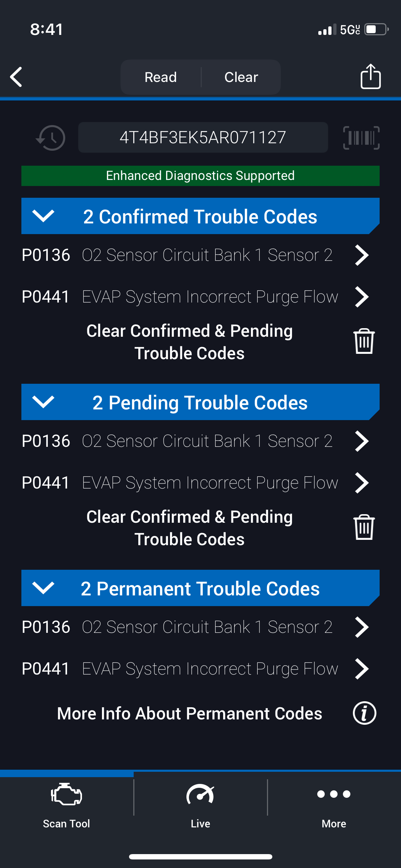Tap trash icon under Confirmed codes
Image resolution: width=401 pixels, height=868 pixels.
click(x=364, y=341)
